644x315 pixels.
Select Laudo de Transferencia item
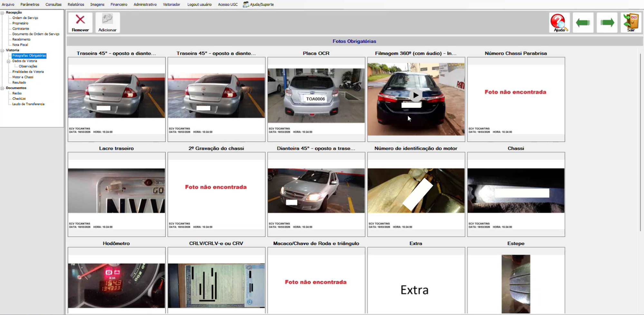click(28, 104)
